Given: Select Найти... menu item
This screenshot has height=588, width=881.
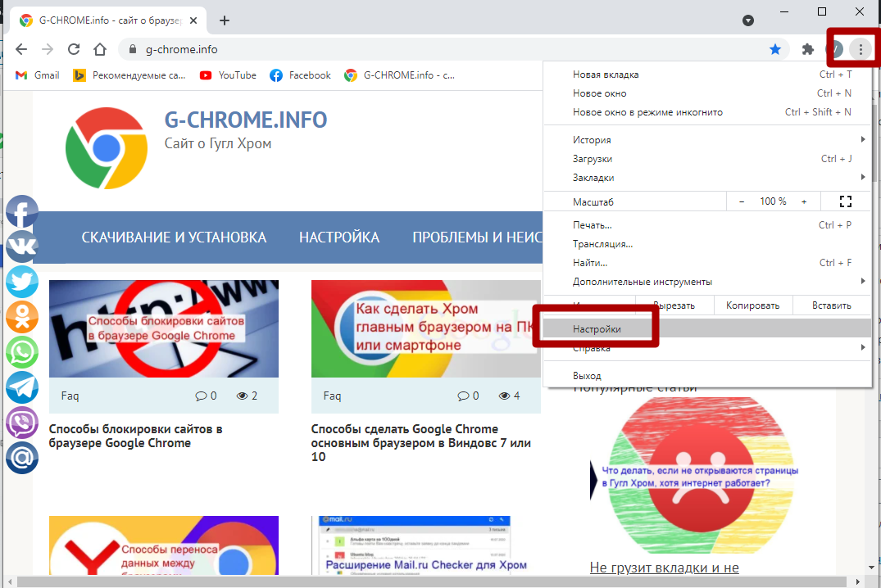Looking at the screenshot, I should (x=706, y=263).
